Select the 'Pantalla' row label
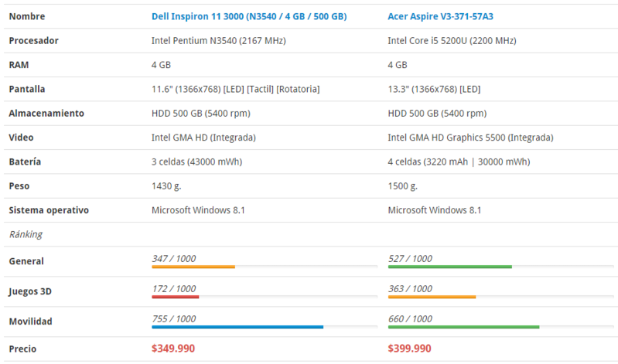The width and height of the screenshot is (618, 364). coord(27,89)
